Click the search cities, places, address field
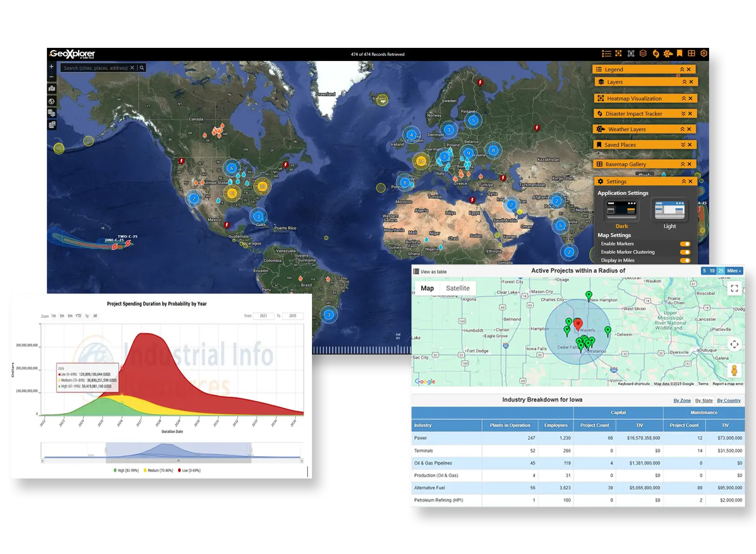Screen dimensions: 756x554 click(x=95, y=67)
